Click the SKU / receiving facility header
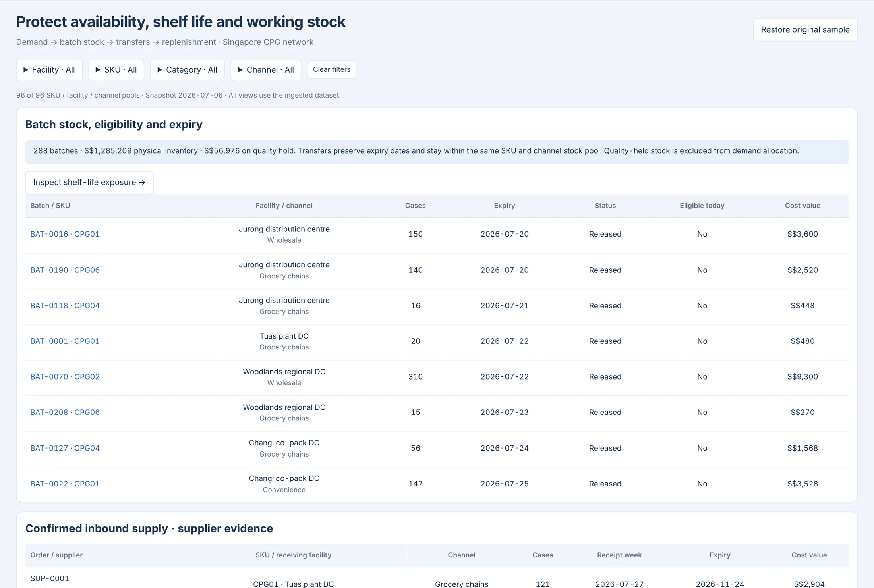Viewport: 874px width, 588px height. 293,555
